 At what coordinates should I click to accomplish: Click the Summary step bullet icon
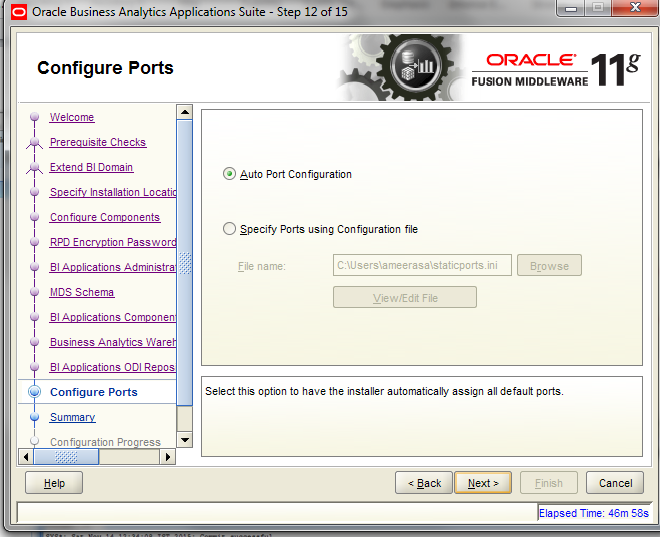tap(35, 417)
